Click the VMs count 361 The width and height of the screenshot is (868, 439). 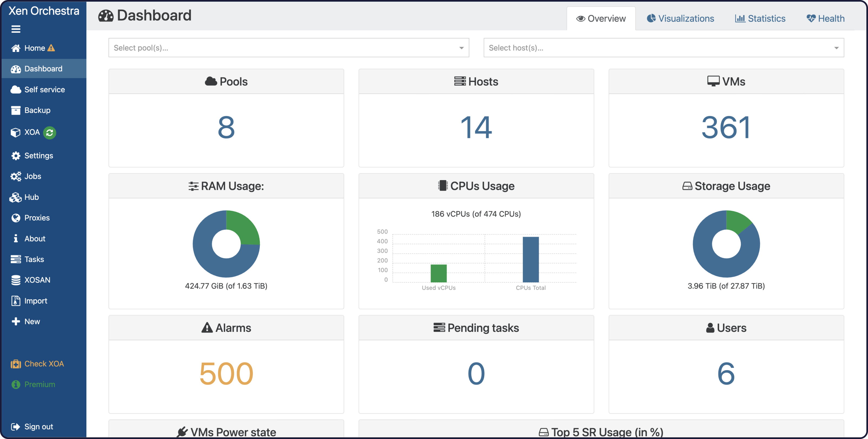(726, 128)
